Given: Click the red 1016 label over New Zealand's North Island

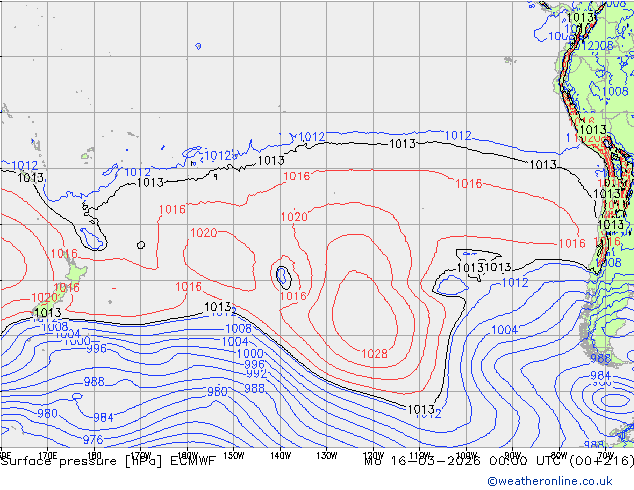Looking at the screenshot, I should [64, 254].
